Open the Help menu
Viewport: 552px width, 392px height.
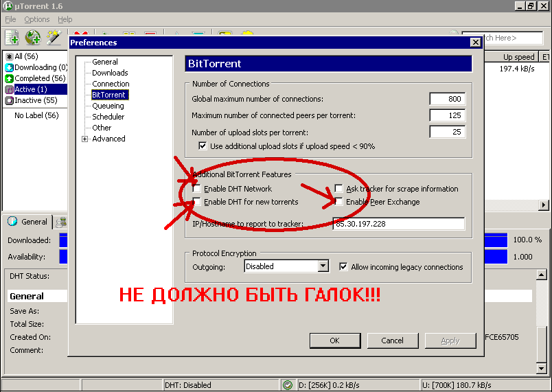pyautogui.click(x=65, y=19)
